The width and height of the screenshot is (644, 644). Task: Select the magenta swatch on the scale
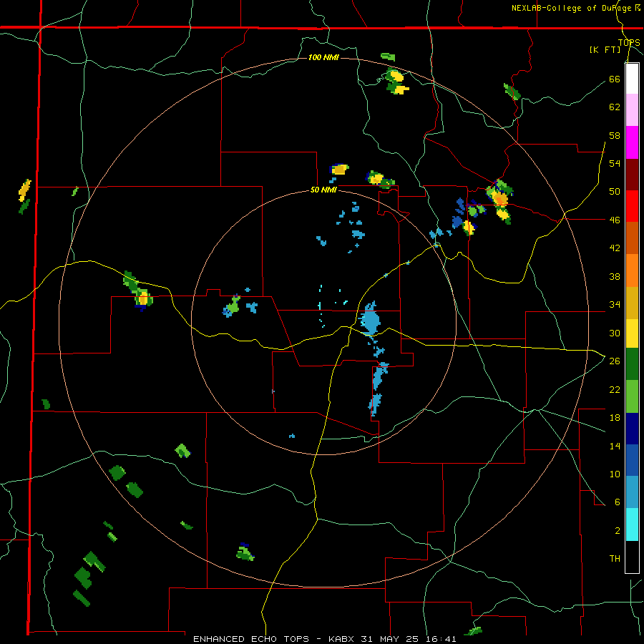(x=632, y=142)
